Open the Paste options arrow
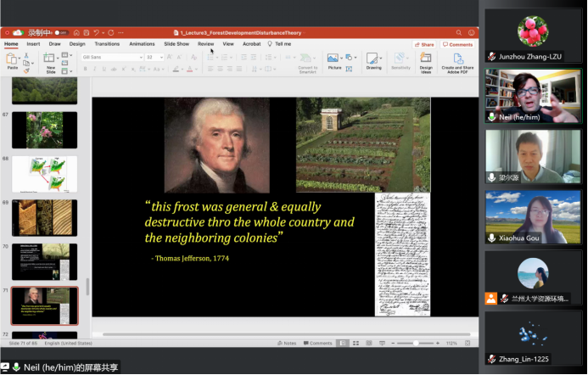 tap(20, 59)
